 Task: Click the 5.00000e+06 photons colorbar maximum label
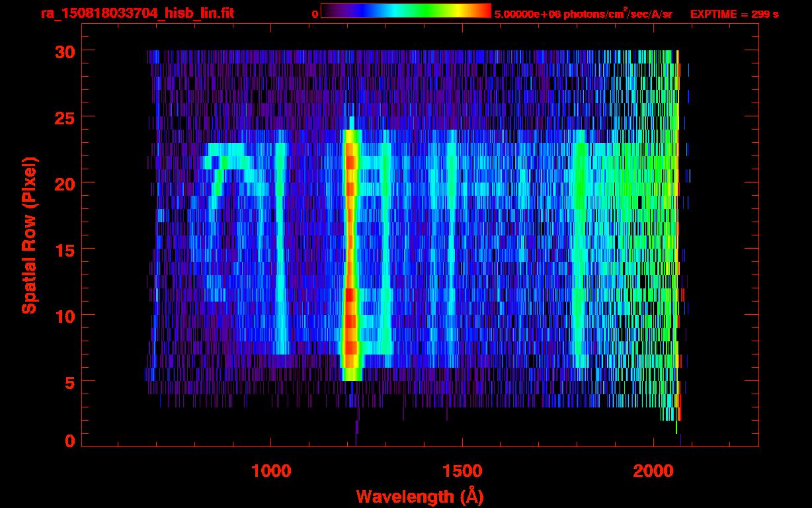click(583, 14)
